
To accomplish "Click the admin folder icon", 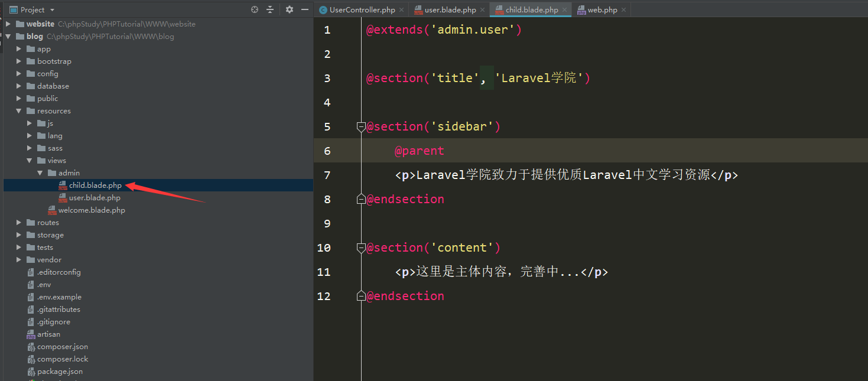I will tap(52, 173).
